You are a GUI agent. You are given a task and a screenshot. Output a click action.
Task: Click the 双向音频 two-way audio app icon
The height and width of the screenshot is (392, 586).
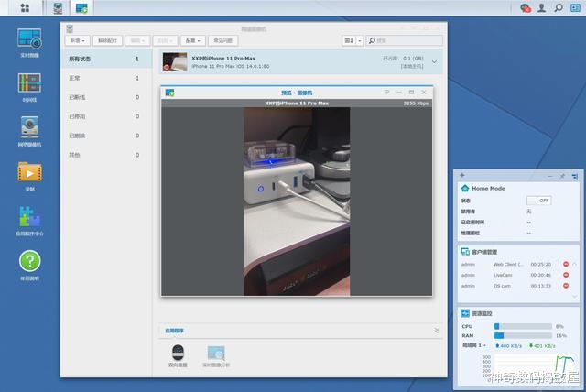[179, 354]
